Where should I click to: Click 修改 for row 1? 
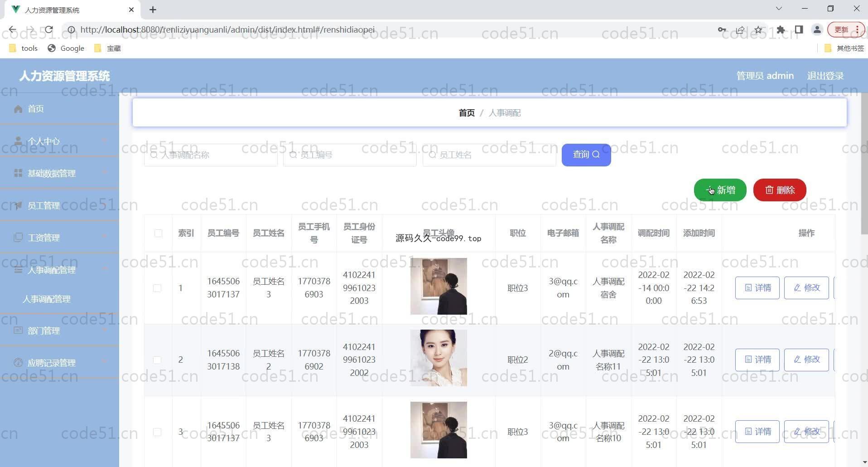tap(806, 288)
